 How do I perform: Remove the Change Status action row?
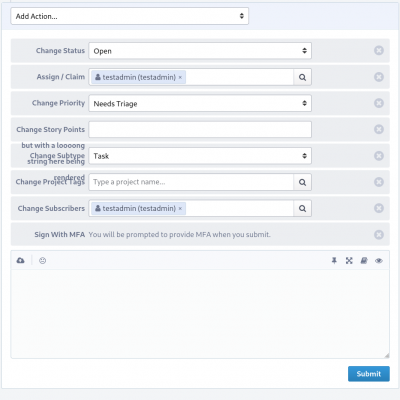pyautogui.click(x=379, y=51)
